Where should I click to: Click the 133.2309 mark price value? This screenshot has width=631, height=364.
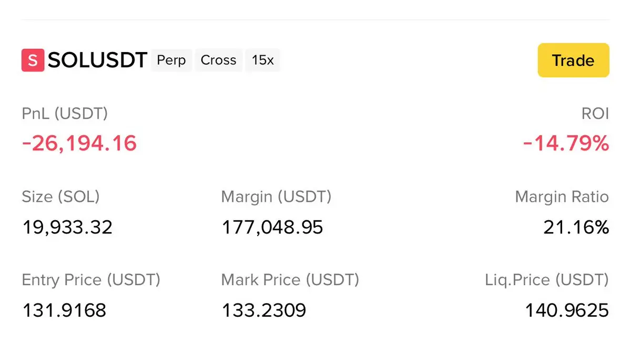point(264,310)
